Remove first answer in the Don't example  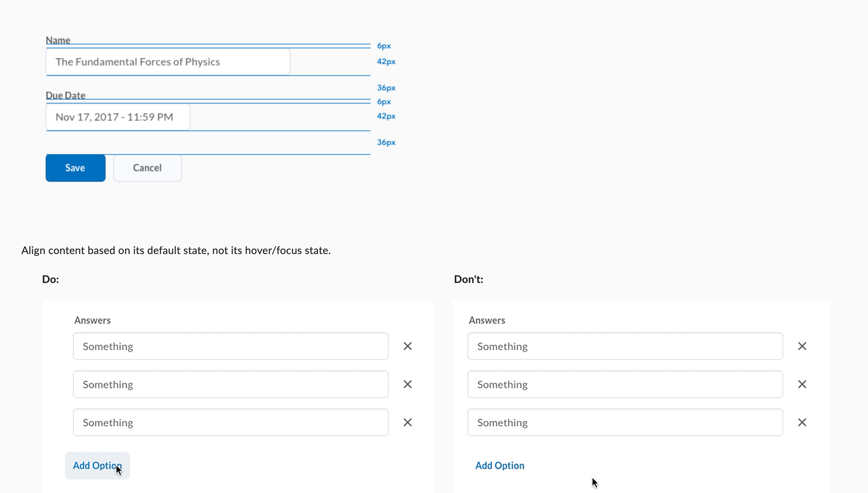pyautogui.click(x=802, y=346)
